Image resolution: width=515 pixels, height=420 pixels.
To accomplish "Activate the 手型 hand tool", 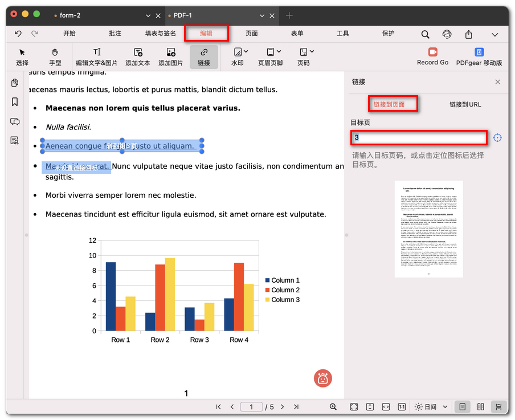I will (x=55, y=56).
